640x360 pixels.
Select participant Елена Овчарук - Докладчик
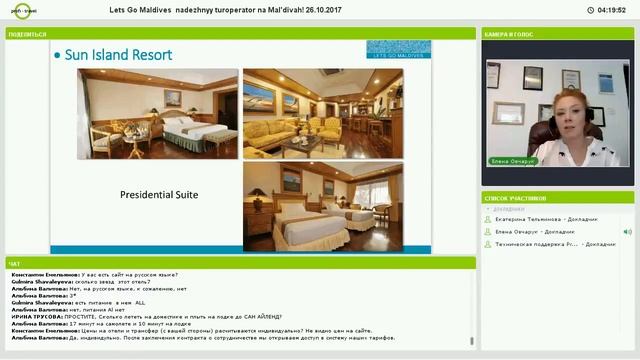[535, 232]
